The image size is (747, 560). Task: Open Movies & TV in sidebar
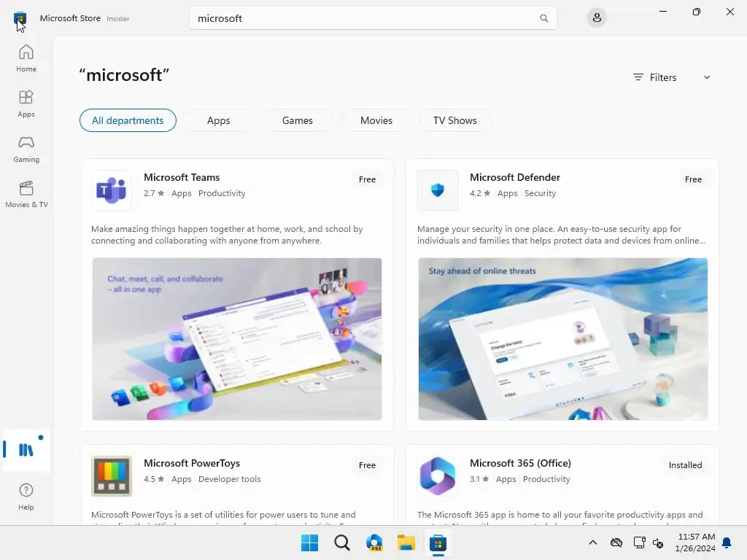point(26,194)
